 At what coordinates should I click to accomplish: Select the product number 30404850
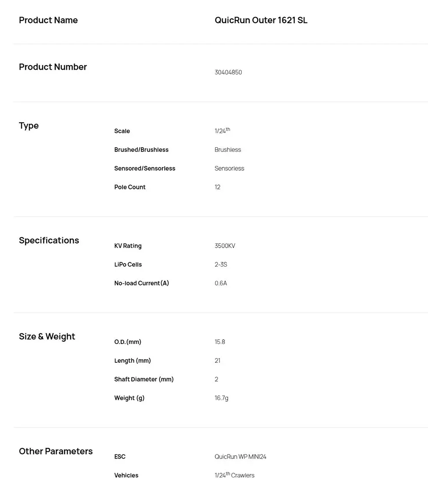(x=228, y=72)
